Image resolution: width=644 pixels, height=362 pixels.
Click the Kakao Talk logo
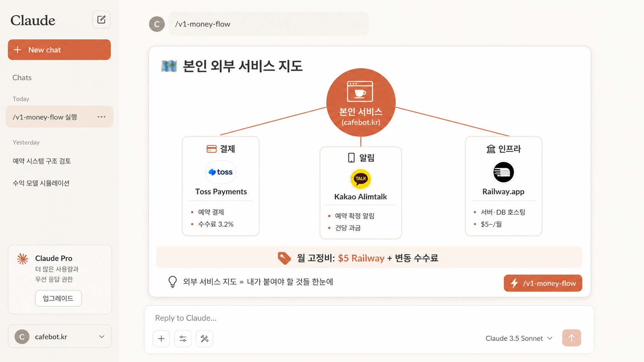tap(361, 179)
